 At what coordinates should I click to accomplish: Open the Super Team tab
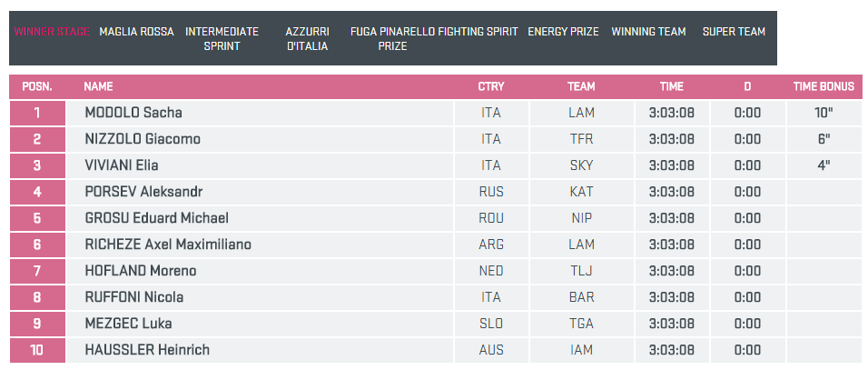[734, 32]
